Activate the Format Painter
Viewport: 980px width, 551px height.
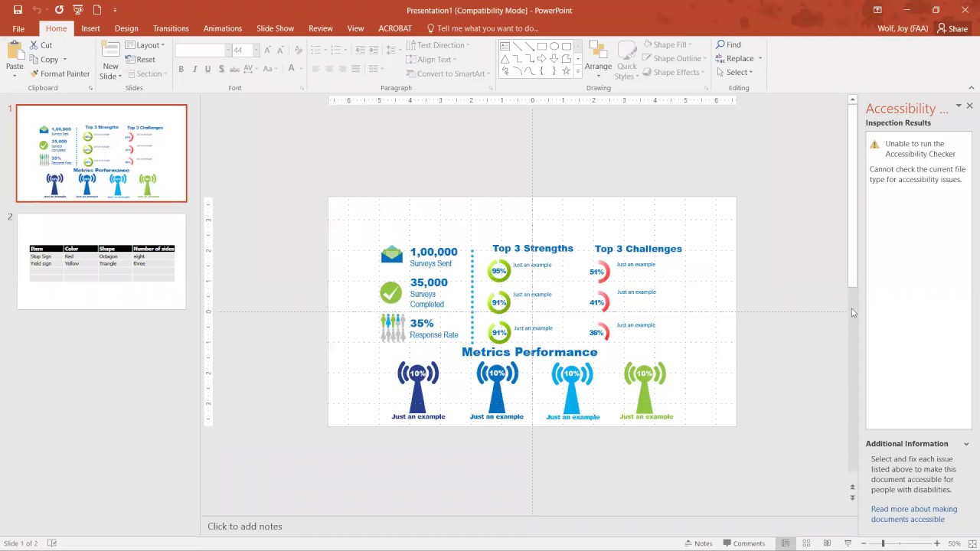pos(60,73)
